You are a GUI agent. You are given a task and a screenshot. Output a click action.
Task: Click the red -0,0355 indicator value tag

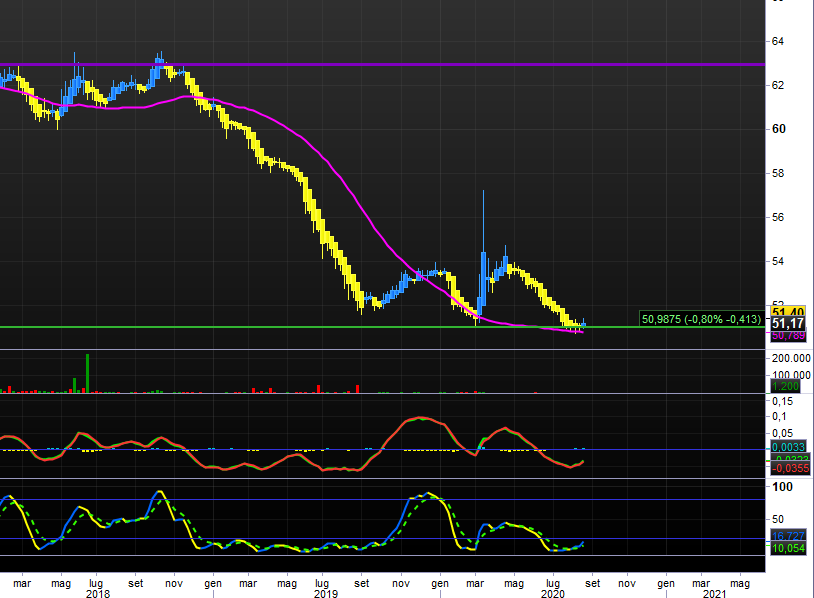click(790, 468)
